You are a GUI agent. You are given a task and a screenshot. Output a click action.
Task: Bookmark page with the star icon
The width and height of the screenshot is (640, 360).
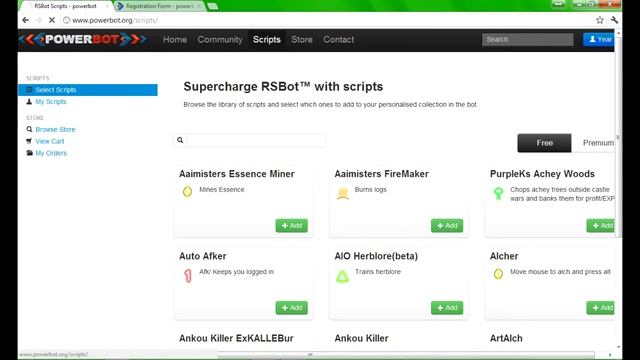click(x=600, y=20)
